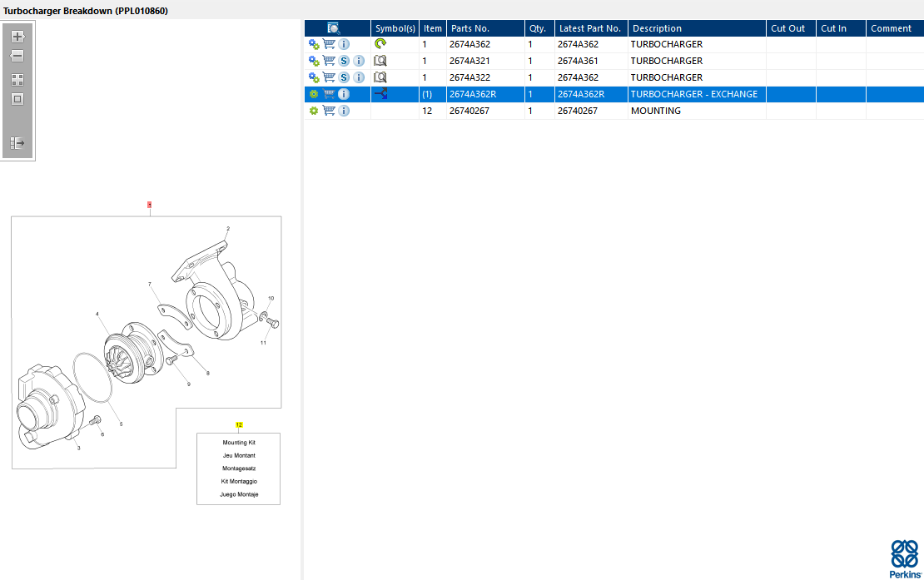Click callout number 10 on the diagram
This screenshot has width=924, height=580.
pos(271,299)
